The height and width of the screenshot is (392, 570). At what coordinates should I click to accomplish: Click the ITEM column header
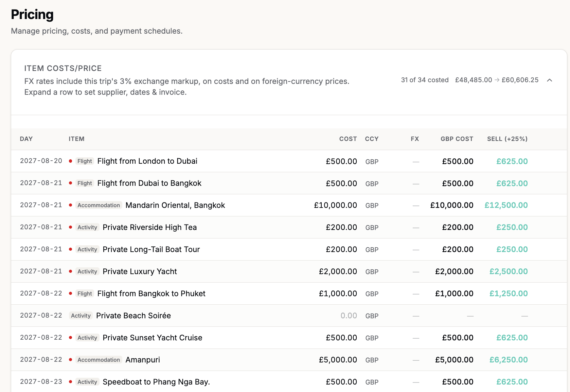click(x=76, y=139)
